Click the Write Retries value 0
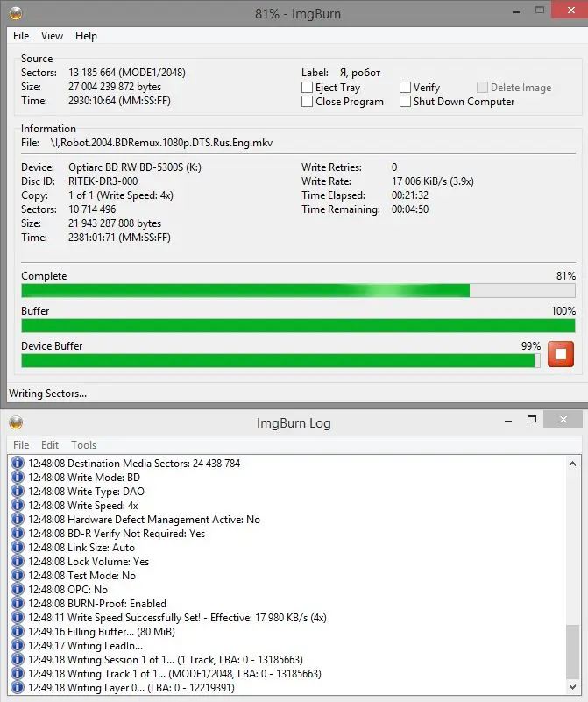The image size is (588, 702). (394, 167)
